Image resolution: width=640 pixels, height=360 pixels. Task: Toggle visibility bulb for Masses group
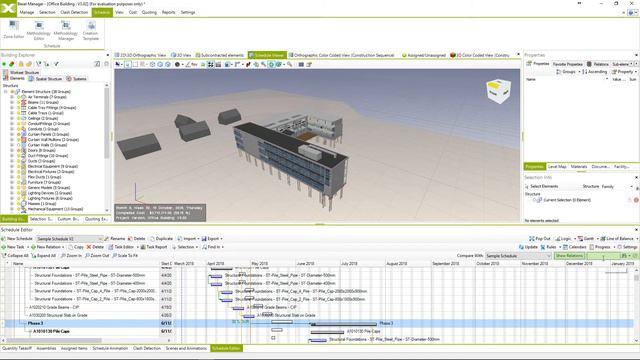click(18, 204)
